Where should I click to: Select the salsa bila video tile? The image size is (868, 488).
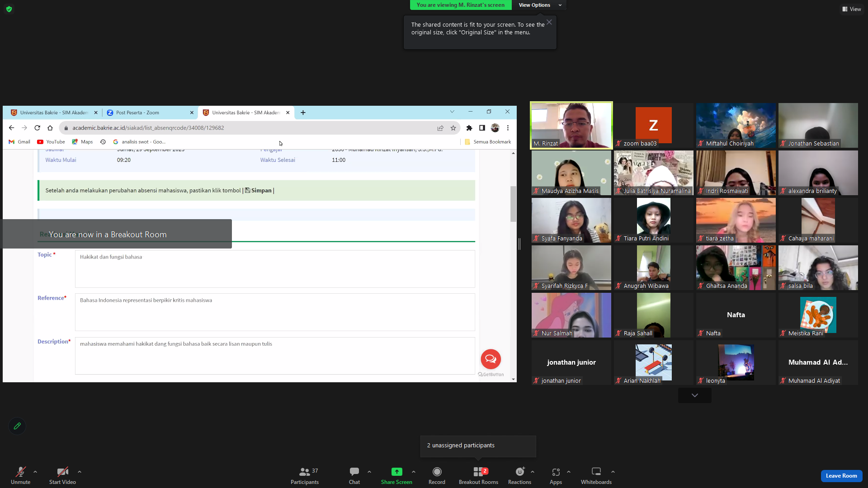point(818,268)
